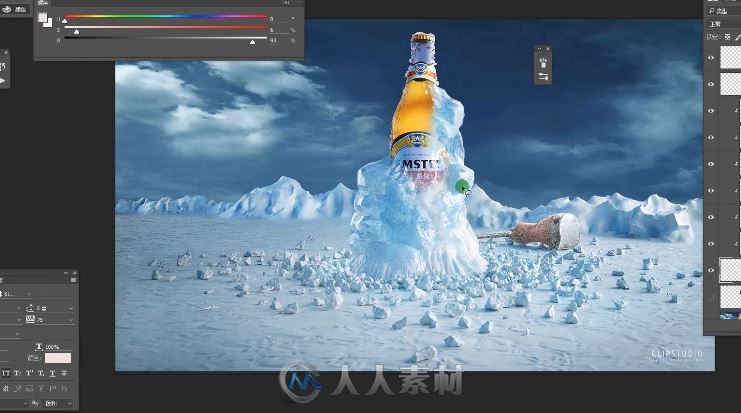Screen dimensions: 741x413
Task: Collapse the Color panel with the double arrow
Action: pos(286,2)
